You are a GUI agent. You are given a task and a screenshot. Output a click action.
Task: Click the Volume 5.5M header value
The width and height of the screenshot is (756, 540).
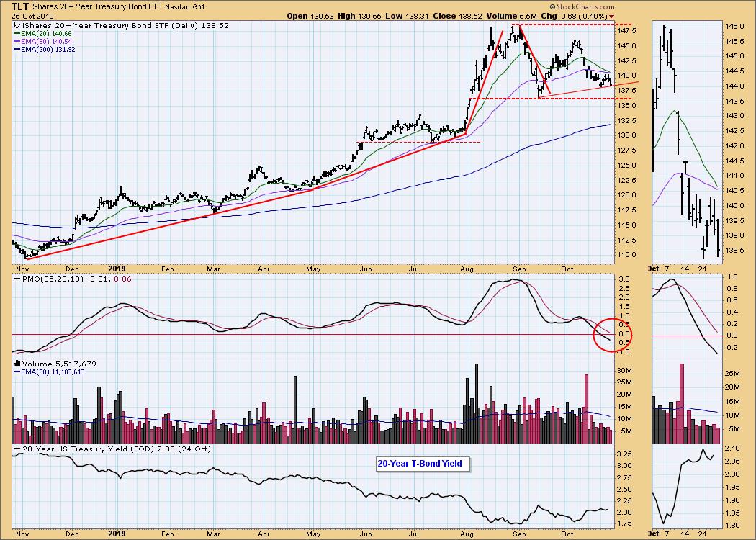511,16
